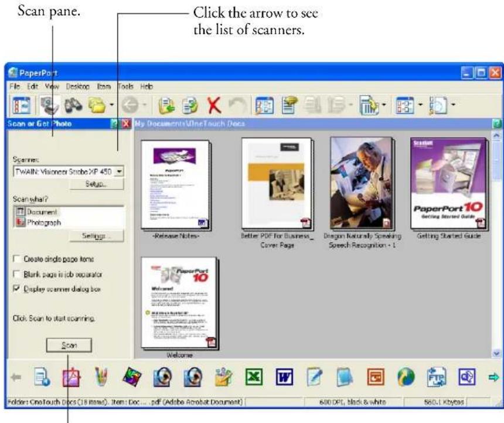The width and height of the screenshot is (504, 423).
Task: Show more Send To icons with the right arrow
Action: (x=493, y=377)
